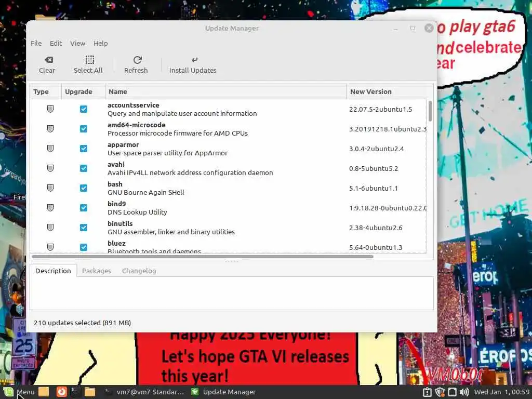Open the Help menu

click(x=100, y=43)
